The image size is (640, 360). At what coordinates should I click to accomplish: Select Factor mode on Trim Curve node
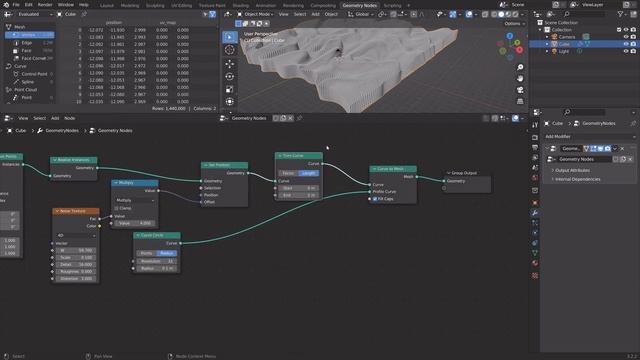click(288, 173)
